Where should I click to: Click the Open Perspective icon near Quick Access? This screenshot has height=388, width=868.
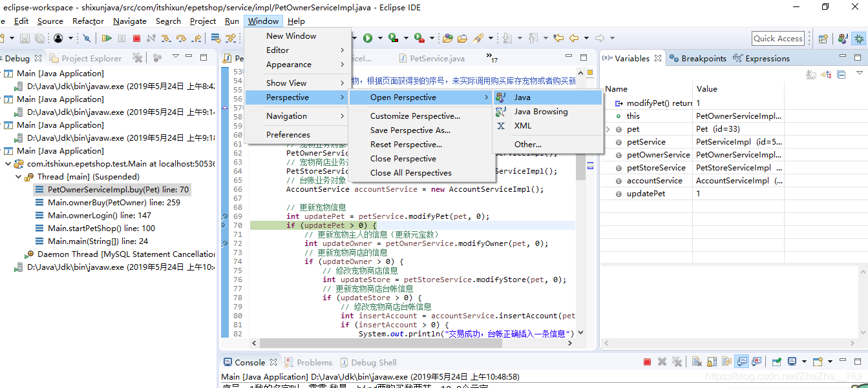(823, 39)
